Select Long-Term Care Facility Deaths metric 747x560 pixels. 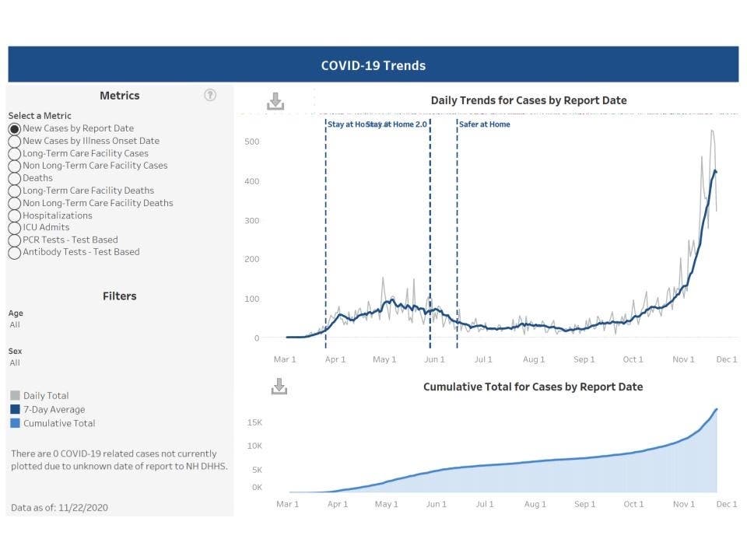tap(14, 191)
